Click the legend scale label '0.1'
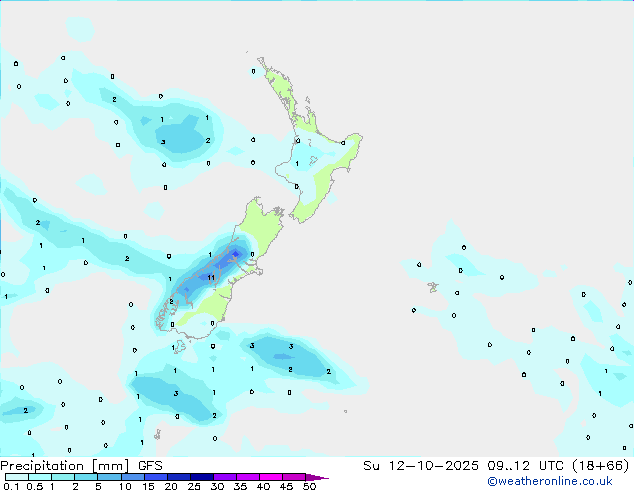The width and height of the screenshot is (634, 490). tap(11, 486)
